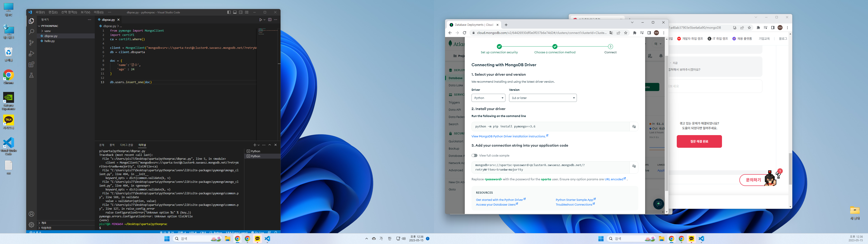Open the Accounts menu in VS Code
Image resolution: width=868 pixels, height=244 pixels.
click(x=31, y=214)
